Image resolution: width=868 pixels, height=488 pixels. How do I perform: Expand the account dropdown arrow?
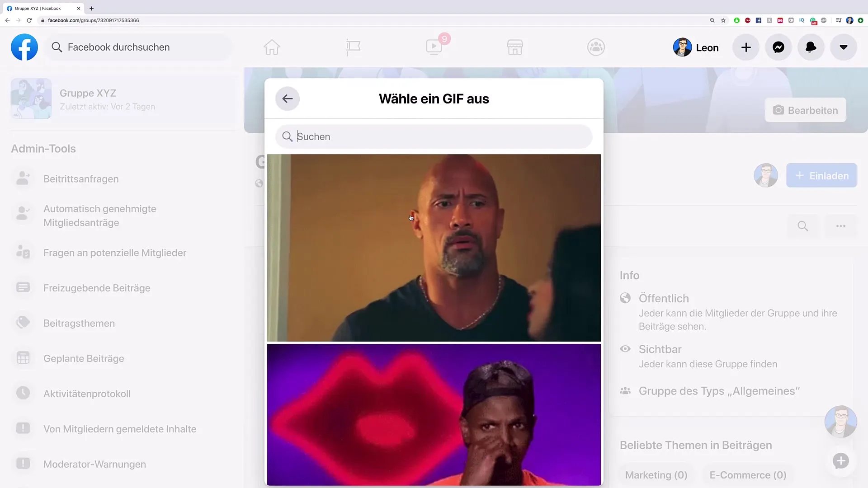click(844, 47)
